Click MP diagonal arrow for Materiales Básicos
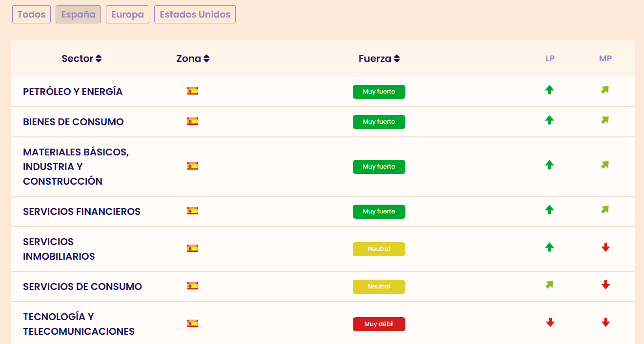The height and width of the screenshot is (344, 644). click(x=605, y=165)
